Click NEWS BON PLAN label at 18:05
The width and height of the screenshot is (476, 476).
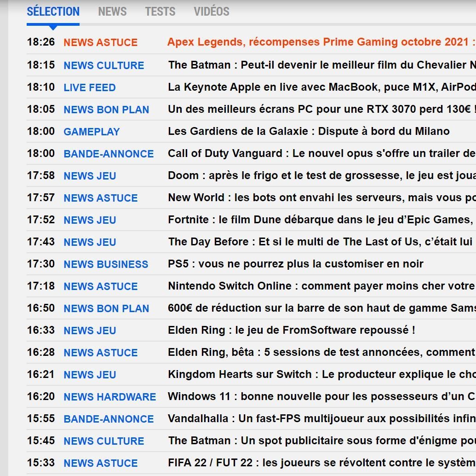(x=106, y=110)
